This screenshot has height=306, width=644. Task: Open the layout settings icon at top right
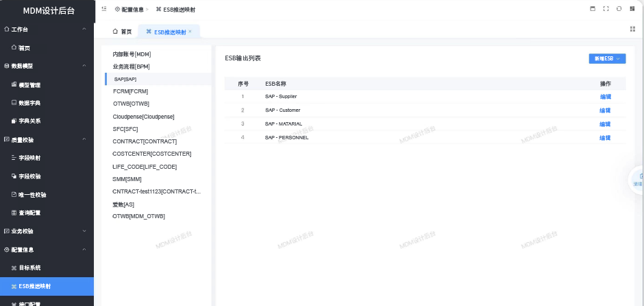632,9
